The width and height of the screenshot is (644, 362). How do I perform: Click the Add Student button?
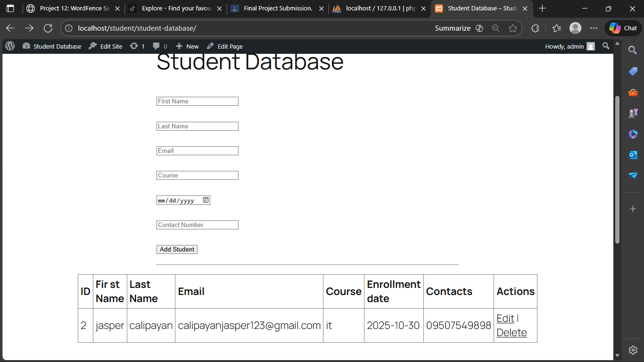point(177,249)
